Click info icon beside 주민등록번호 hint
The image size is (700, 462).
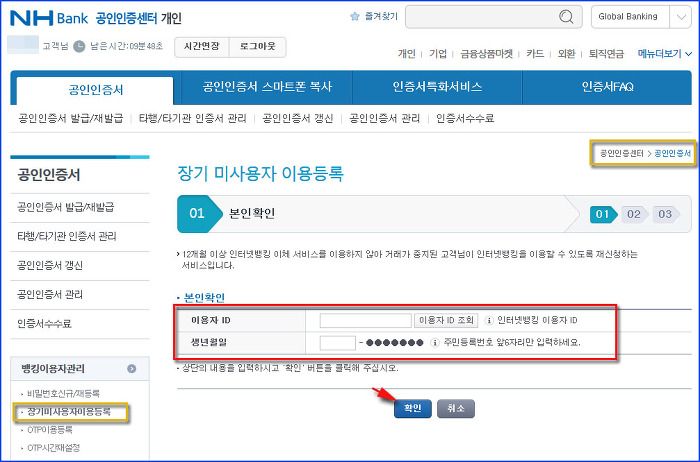435,343
